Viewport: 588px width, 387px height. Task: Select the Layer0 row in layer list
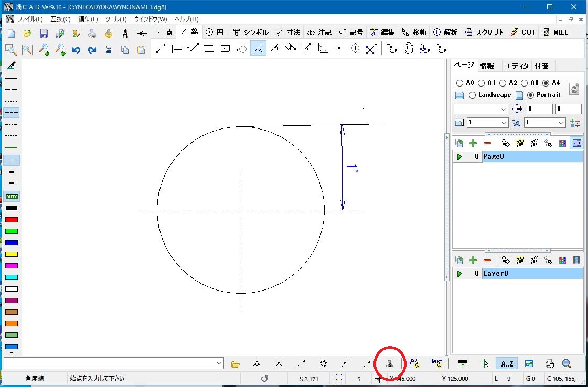tap(518, 274)
